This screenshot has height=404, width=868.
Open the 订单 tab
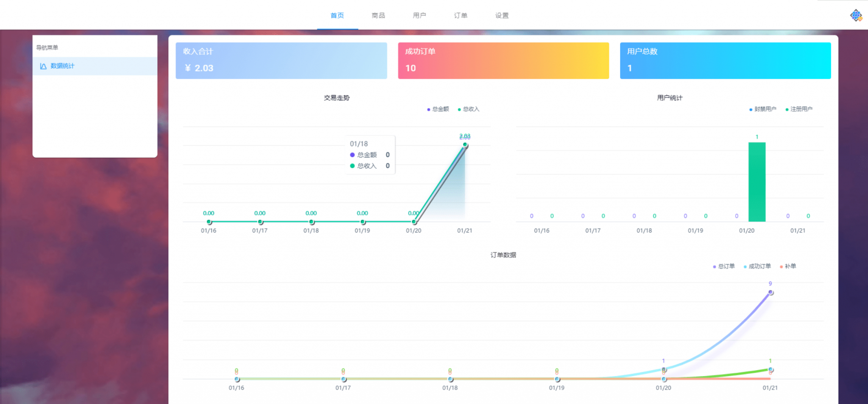click(x=461, y=16)
